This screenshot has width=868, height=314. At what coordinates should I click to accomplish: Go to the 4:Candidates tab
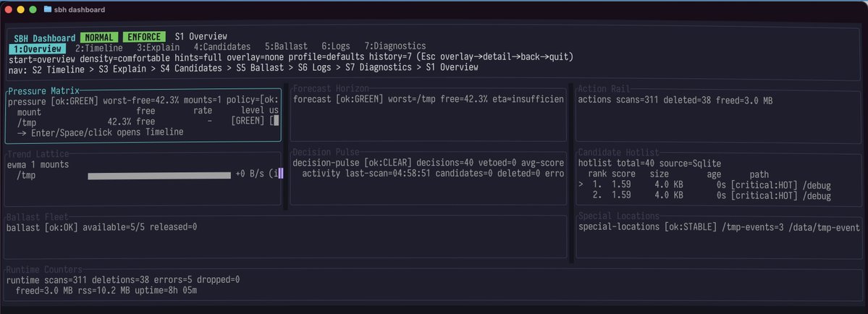222,48
